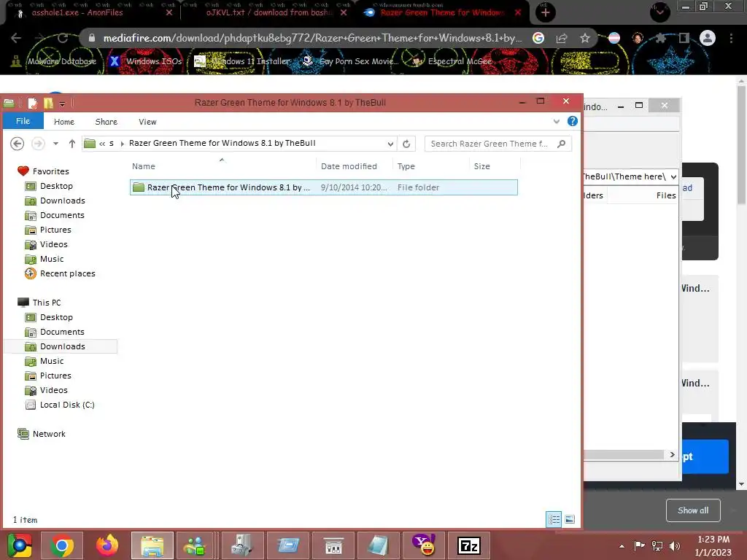Open Network in the navigation pane
Viewport: 747px width, 560px height.
pyautogui.click(x=49, y=434)
